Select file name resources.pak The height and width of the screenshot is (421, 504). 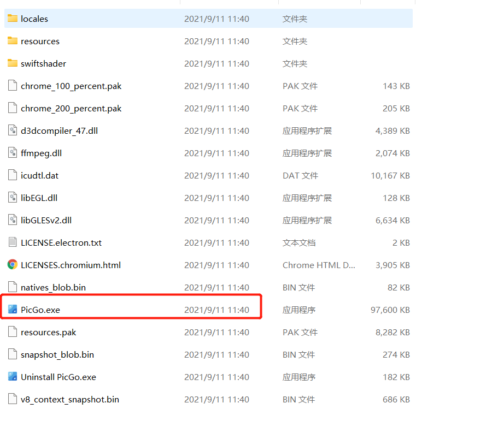(x=49, y=333)
